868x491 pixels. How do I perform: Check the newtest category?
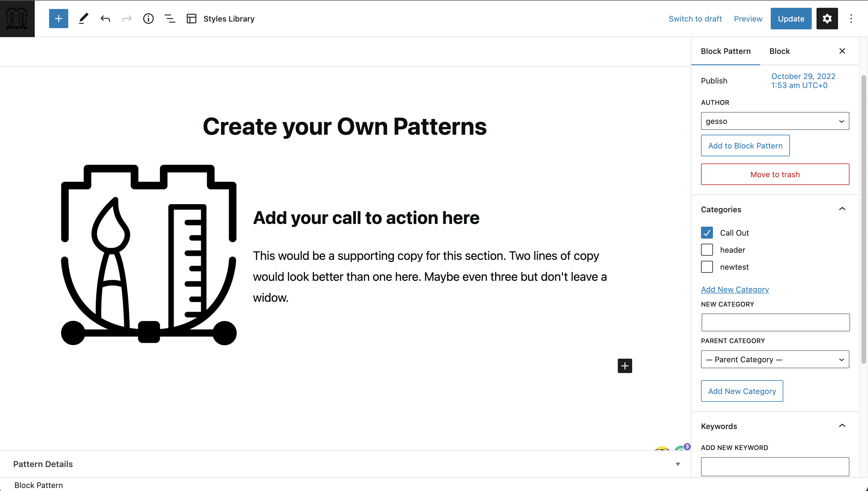click(x=707, y=267)
